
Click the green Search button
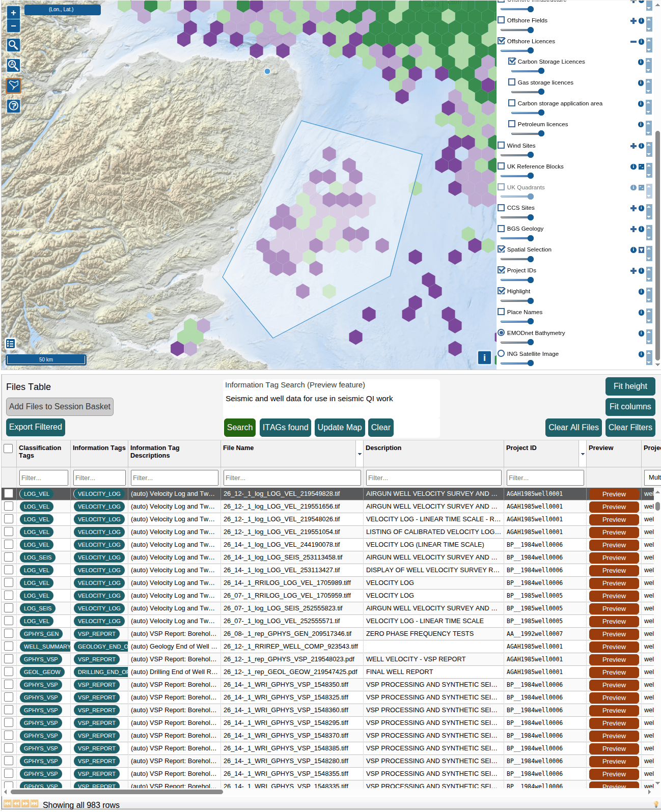click(x=240, y=428)
